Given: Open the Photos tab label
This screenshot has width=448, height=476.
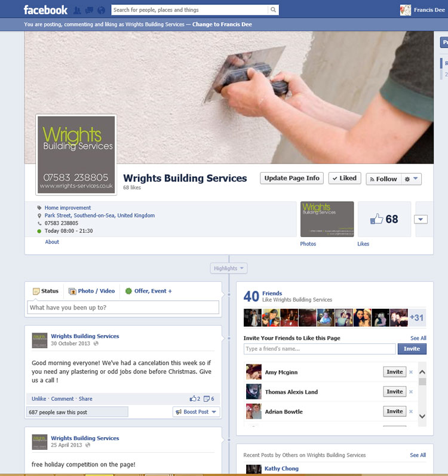Looking at the screenshot, I should 308,244.
